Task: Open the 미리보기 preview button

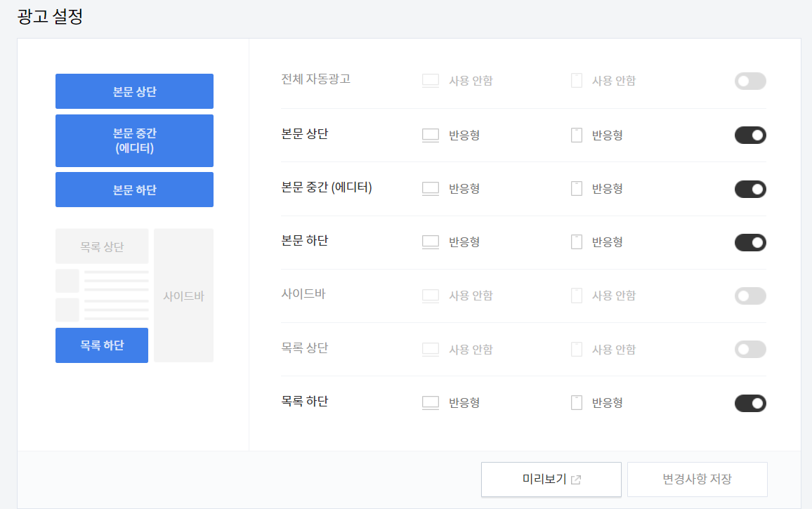Action: (551, 480)
